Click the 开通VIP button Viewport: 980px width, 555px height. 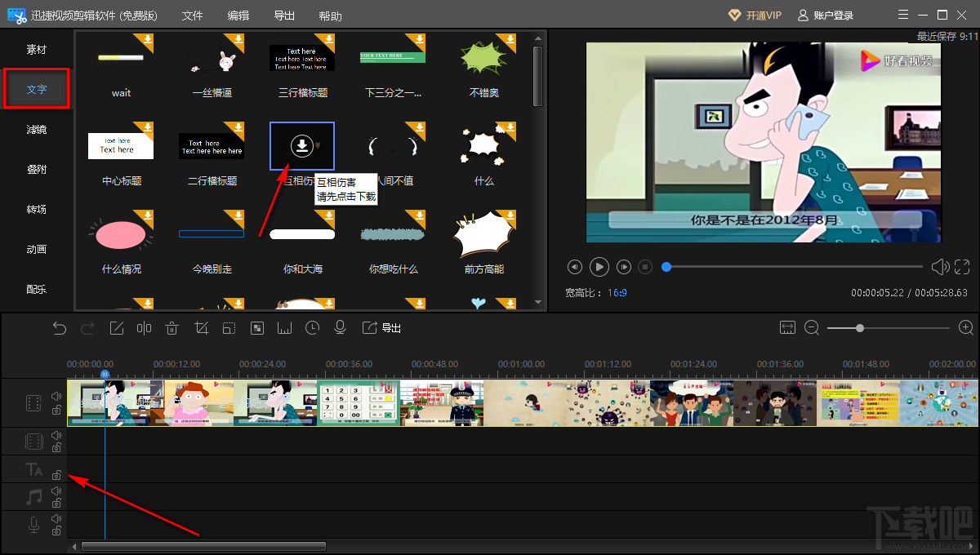tap(754, 16)
